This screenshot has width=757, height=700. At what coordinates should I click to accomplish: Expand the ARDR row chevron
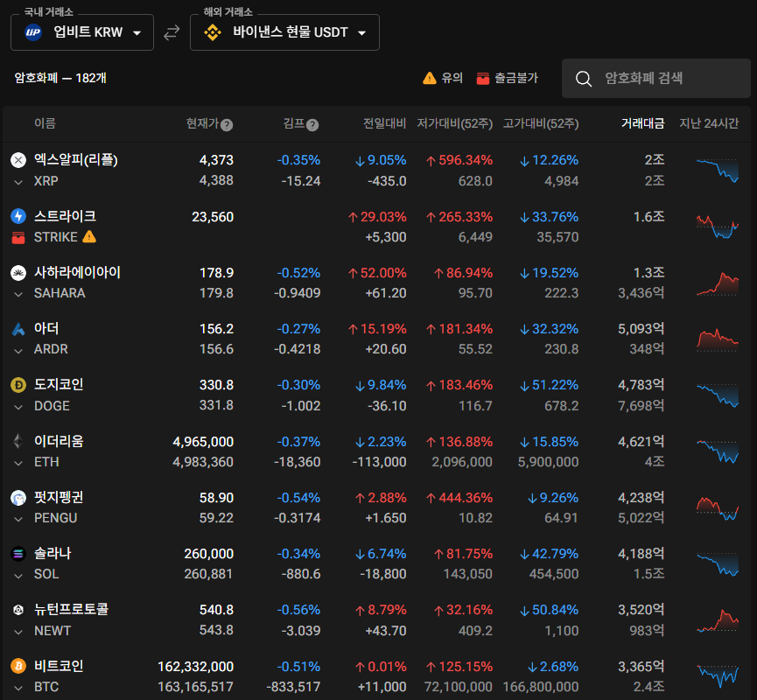point(18,351)
